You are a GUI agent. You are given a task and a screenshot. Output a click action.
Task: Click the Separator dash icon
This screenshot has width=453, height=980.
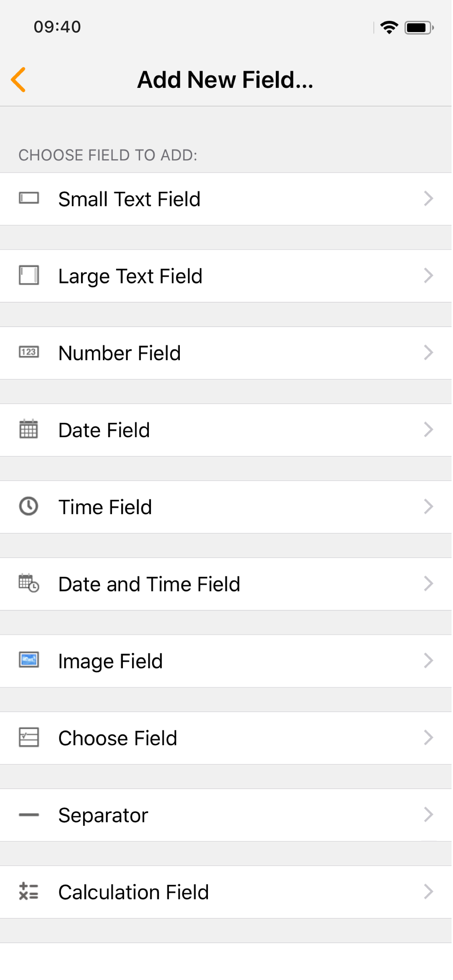(x=29, y=814)
